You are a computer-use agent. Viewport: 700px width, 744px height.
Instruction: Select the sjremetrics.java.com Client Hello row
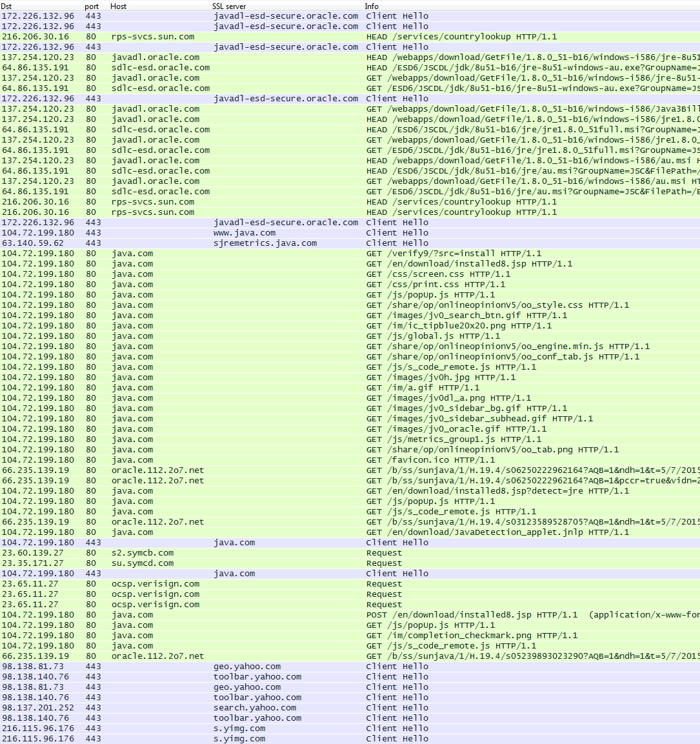click(x=265, y=243)
